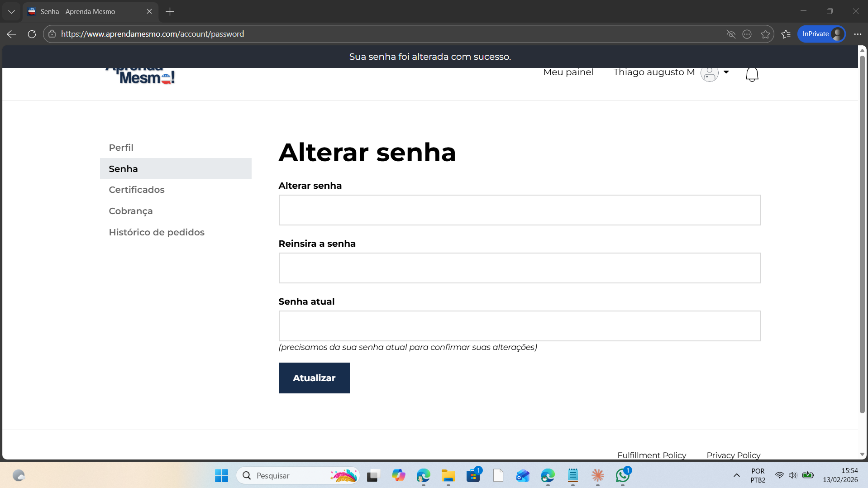
Task: Expand the Thiago augusto M user dropdown
Action: 726,72
